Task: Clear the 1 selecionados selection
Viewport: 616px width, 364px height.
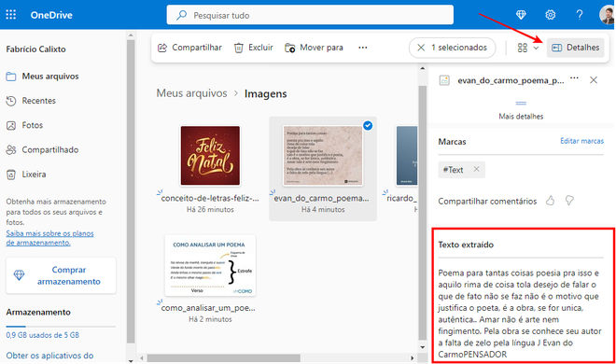Action: 421,48
